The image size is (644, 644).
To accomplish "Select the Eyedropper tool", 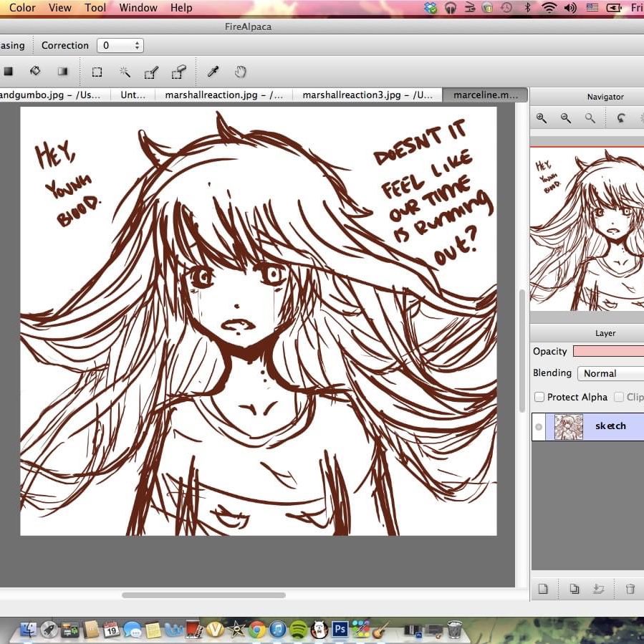I will (213, 72).
